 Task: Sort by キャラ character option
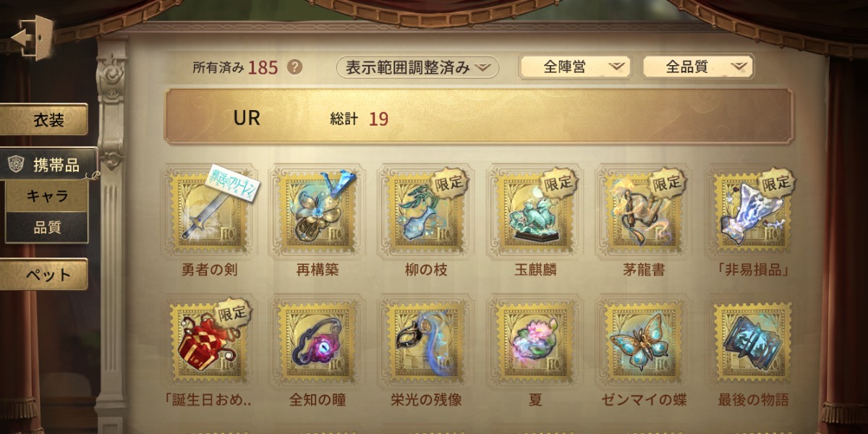coord(47,196)
